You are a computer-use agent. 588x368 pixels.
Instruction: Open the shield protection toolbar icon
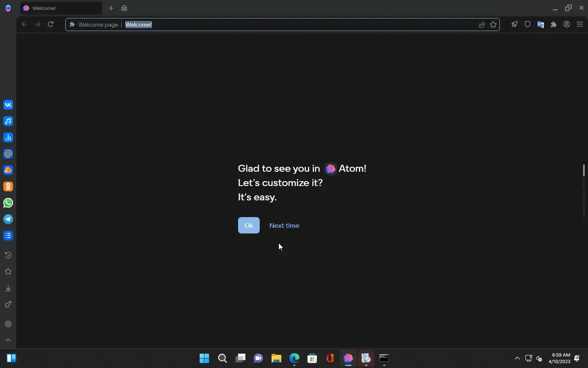point(528,25)
